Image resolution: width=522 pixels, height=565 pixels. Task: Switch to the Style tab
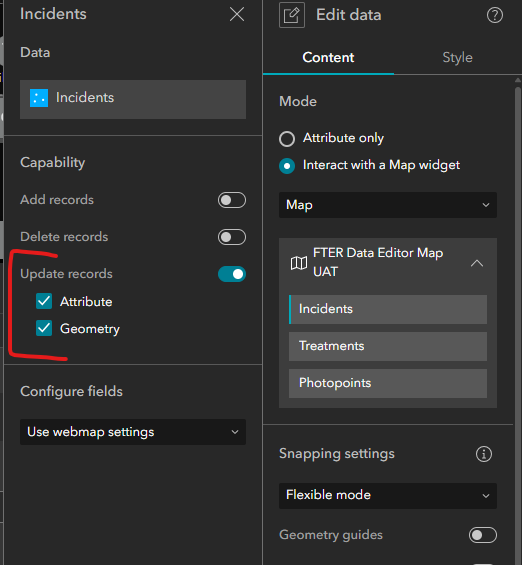tap(457, 58)
